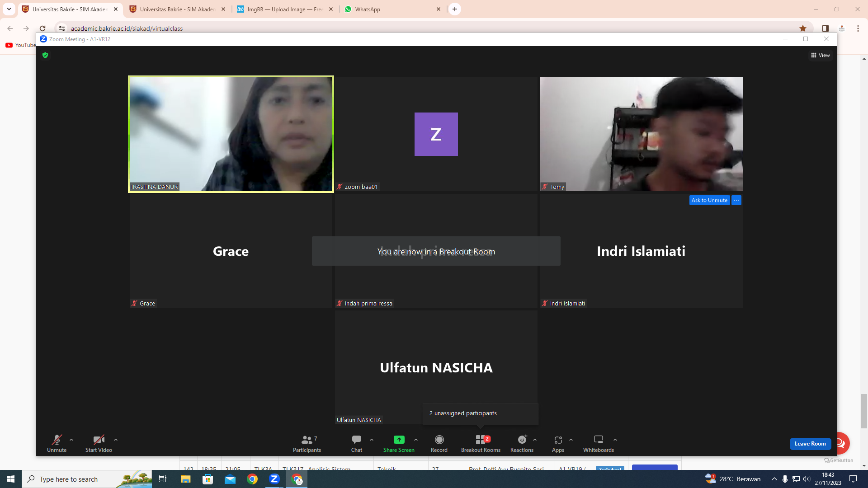The width and height of the screenshot is (868, 488).
Task: Click the green encryption shield icon
Action: point(45,55)
